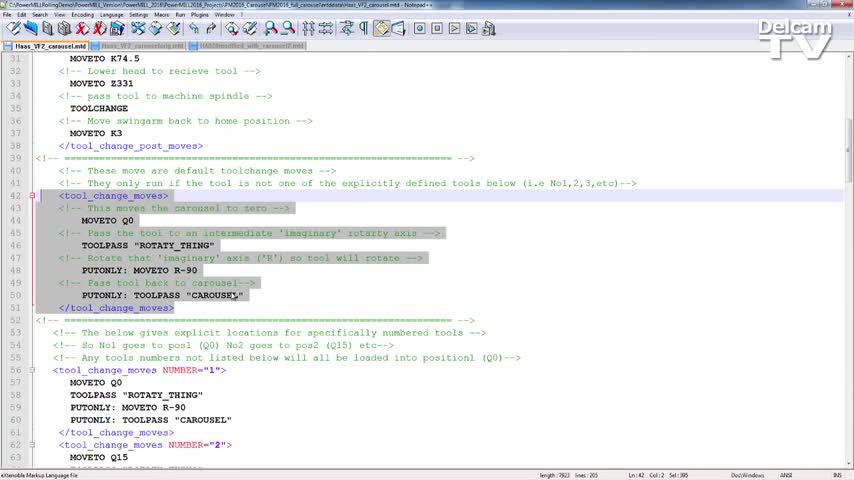Viewport: 854px width, 480px height.
Task: Stop macro recording with the Stop icon
Action: 437,28
